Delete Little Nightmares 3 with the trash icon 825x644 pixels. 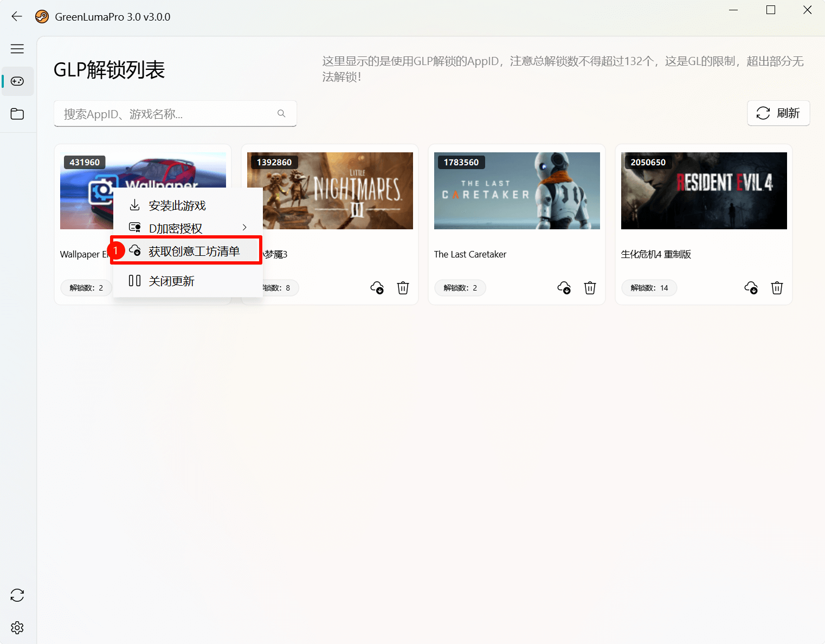tap(403, 288)
